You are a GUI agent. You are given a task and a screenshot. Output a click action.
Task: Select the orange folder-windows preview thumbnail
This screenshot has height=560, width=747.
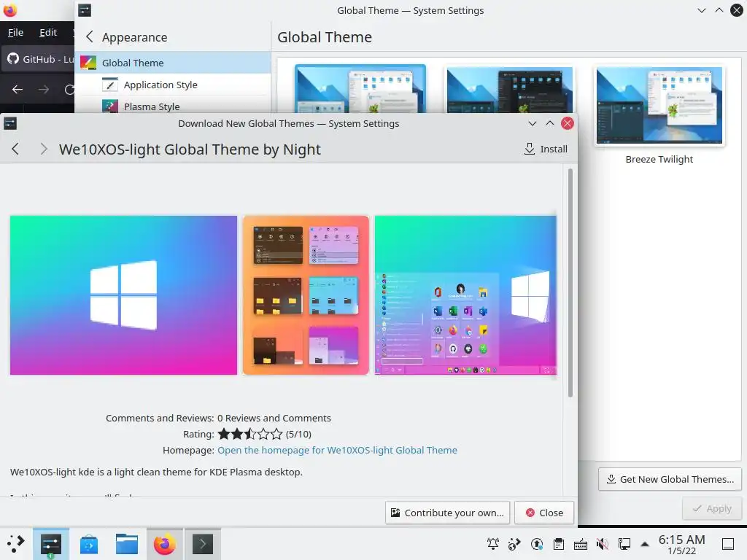pyautogui.click(x=306, y=295)
